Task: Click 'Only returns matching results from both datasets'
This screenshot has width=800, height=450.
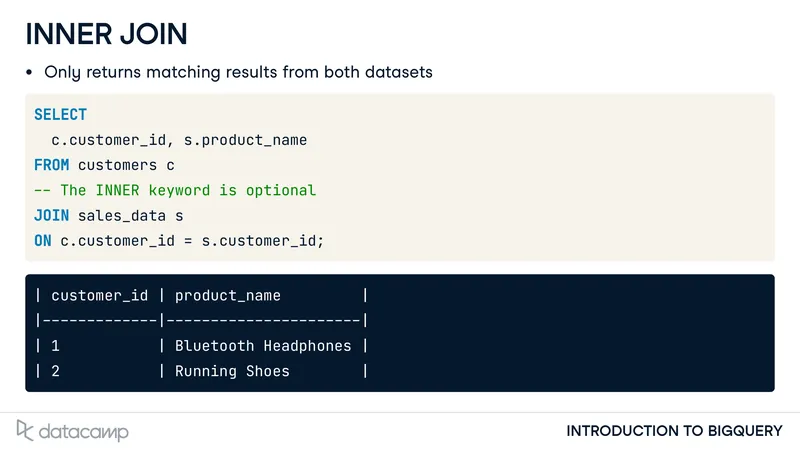Action: (x=238, y=72)
